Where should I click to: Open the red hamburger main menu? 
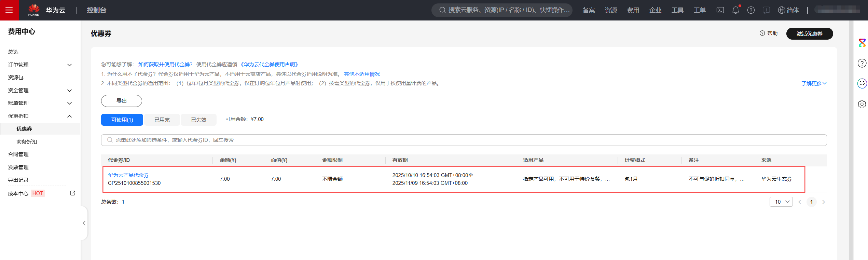[9, 10]
